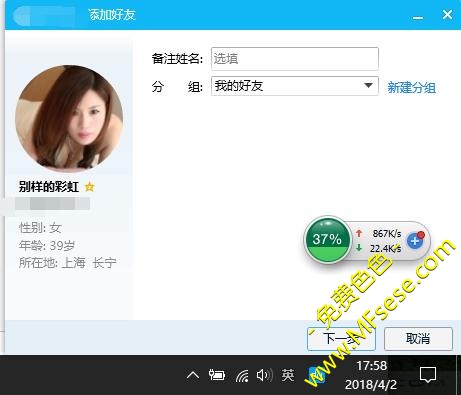461x395 pixels.
Task: Click the 取消 button
Action: pyautogui.click(x=418, y=339)
